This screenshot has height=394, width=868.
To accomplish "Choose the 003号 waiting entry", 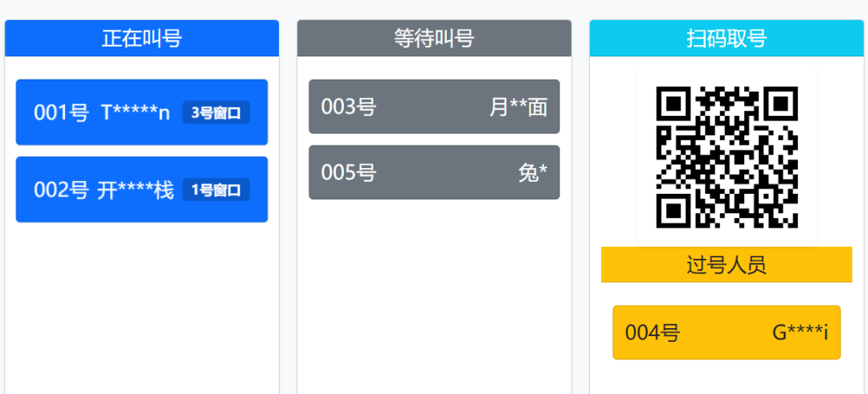I will 434,106.
